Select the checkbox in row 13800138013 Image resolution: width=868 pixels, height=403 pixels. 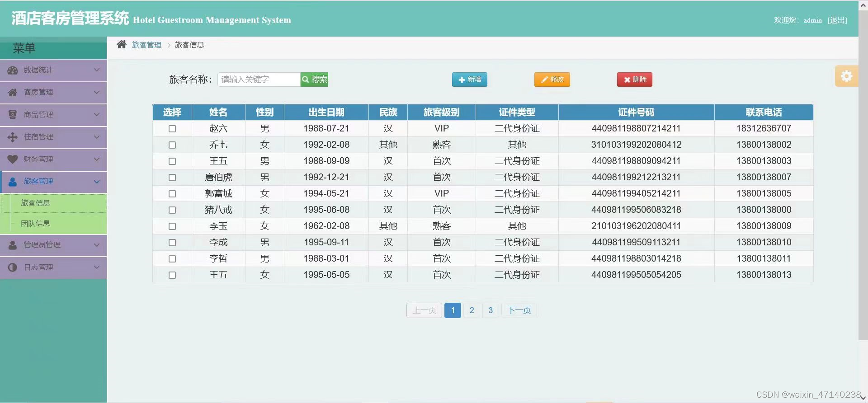coord(172,275)
